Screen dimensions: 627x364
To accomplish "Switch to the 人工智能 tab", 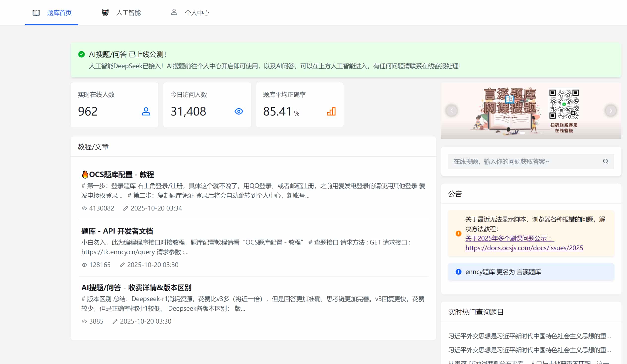I will pyautogui.click(x=128, y=13).
